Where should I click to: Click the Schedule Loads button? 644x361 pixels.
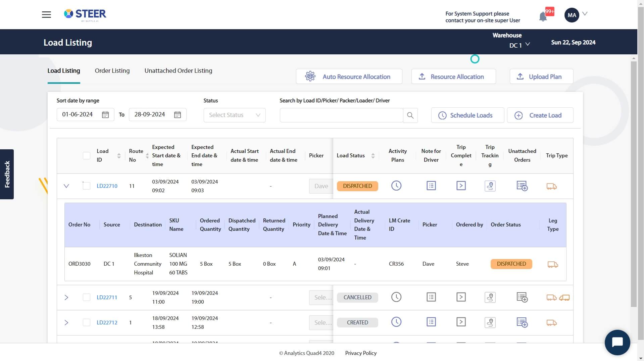467,115
